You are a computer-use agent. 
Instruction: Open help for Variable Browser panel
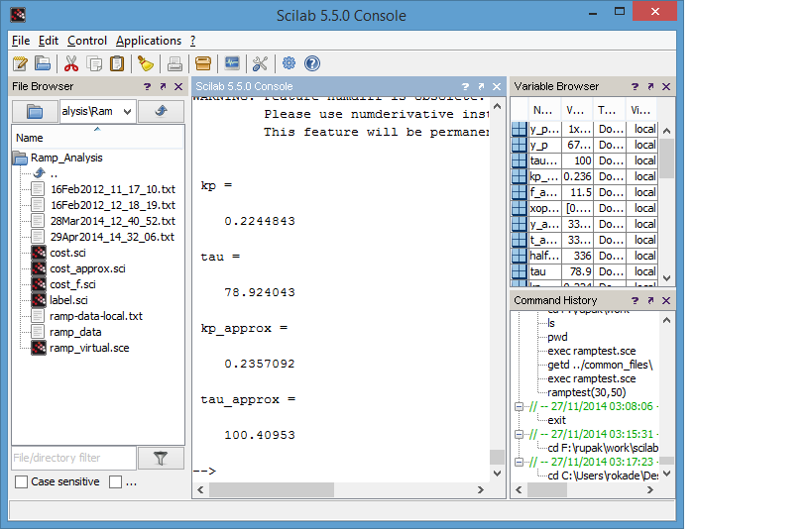point(635,86)
